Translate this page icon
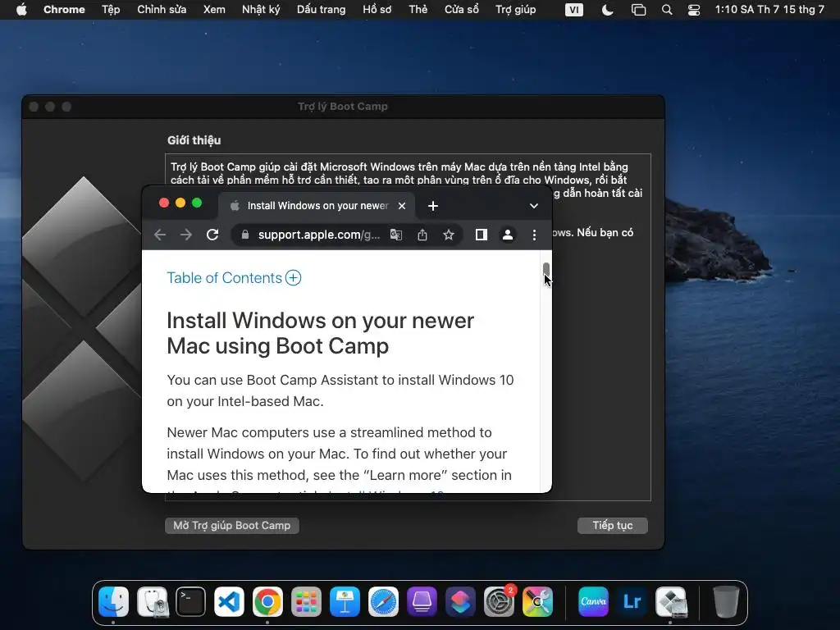840x630 pixels. pos(396,235)
